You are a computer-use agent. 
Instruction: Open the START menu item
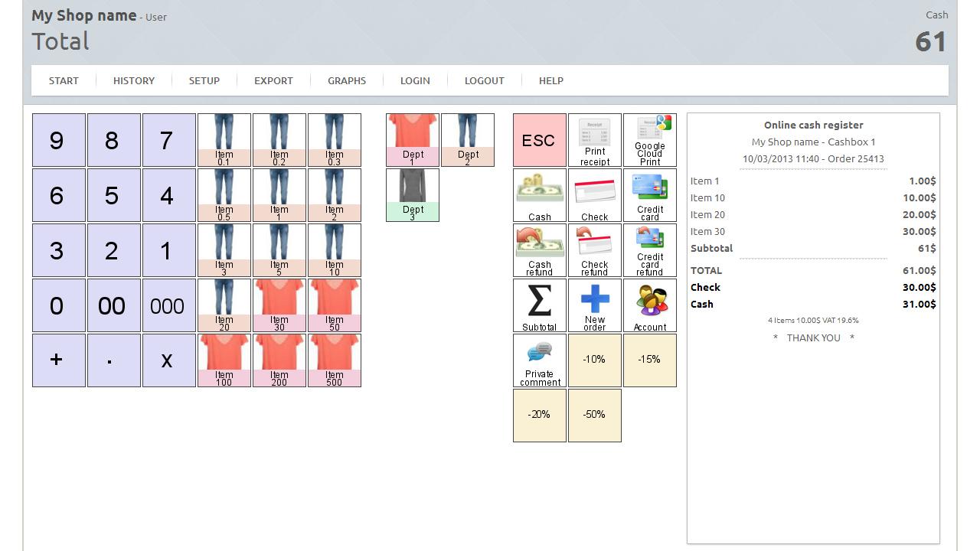click(x=64, y=80)
